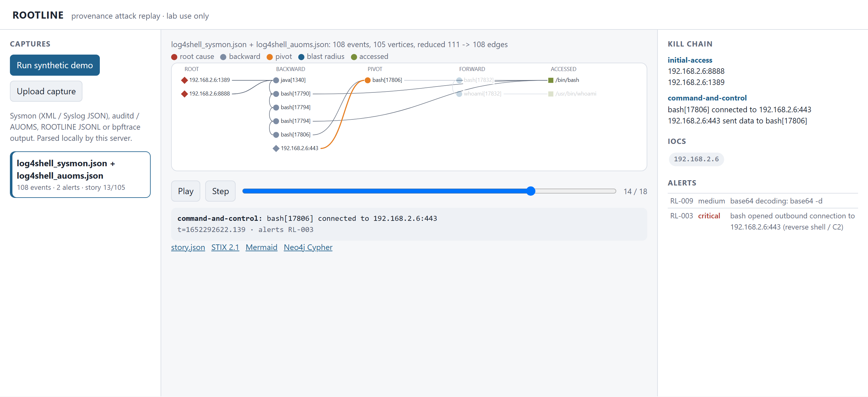868x397 pixels.
Task: Click the backward legend dot
Action: pos(223,57)
